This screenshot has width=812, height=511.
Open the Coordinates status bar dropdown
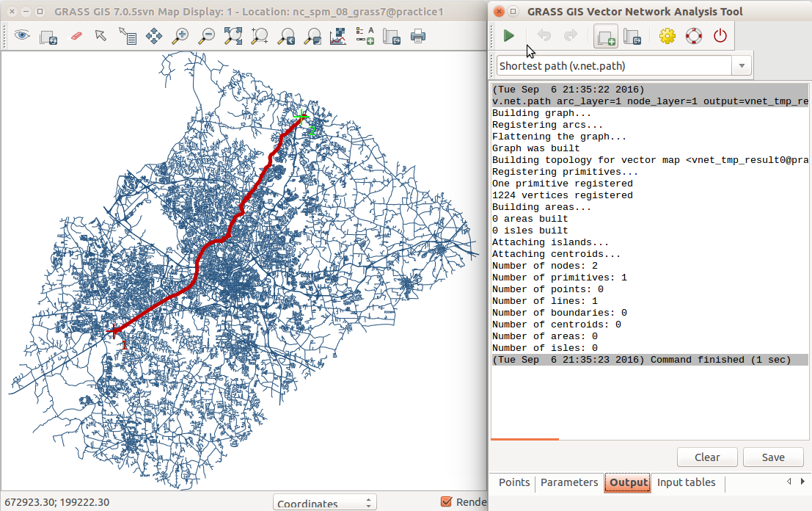click(x=324, y=504)
